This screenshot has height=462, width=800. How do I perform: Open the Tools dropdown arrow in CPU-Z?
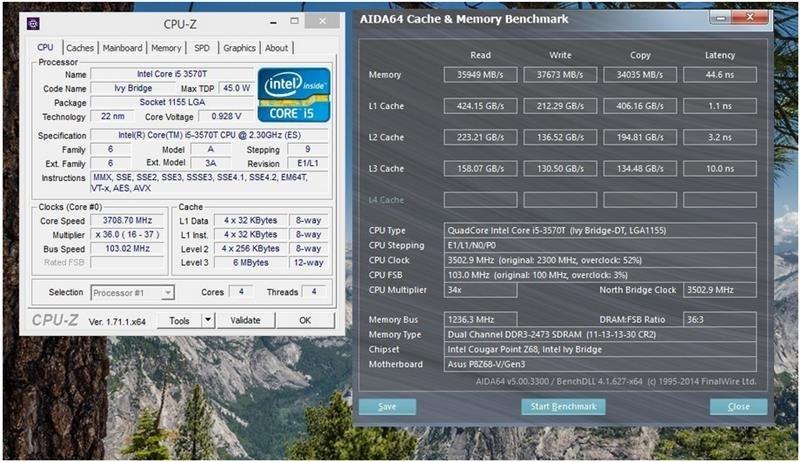[x=208, y=320]
